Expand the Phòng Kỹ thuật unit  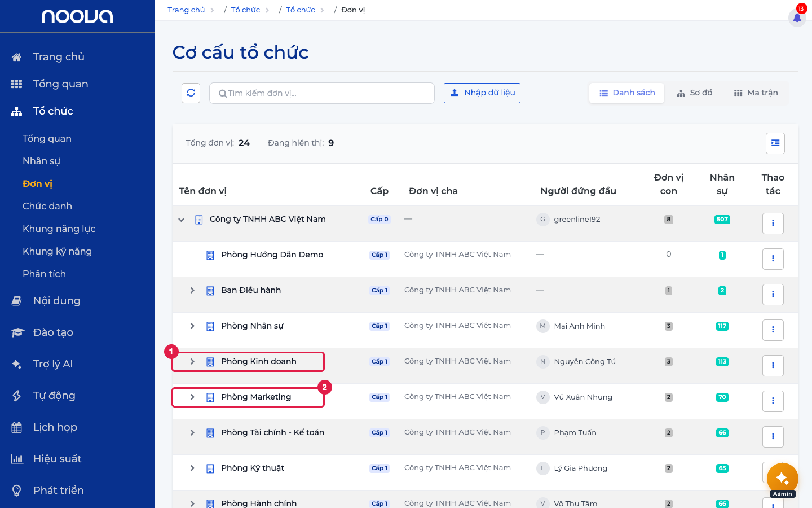pyautogui.click(x=192, y=468)
